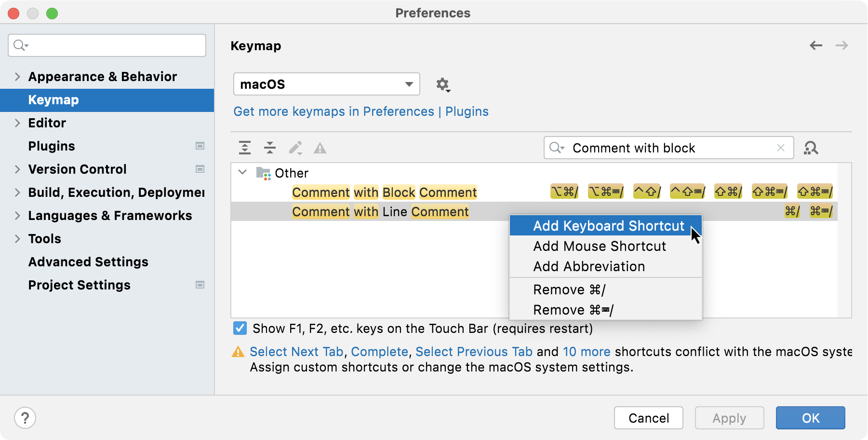Click the warning icon beside the conflicts message
868x440 pixels.
tap(238, 352)
